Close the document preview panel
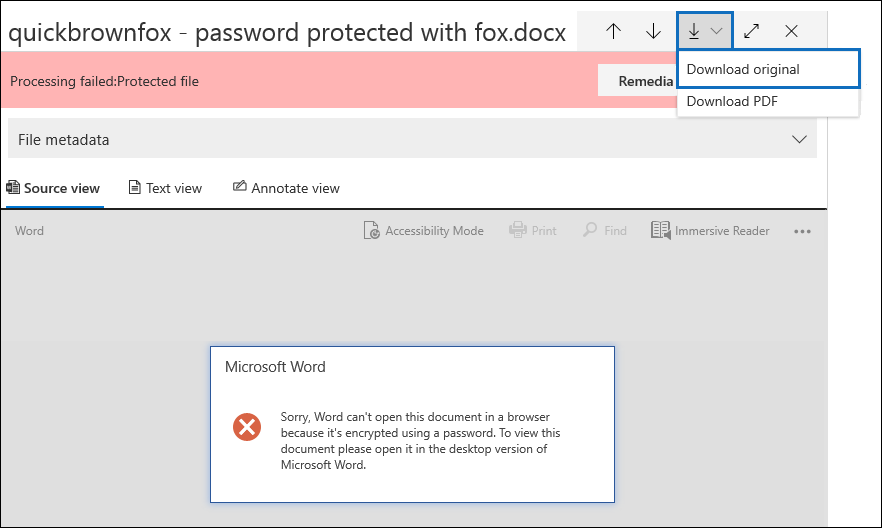 point(791,31)
